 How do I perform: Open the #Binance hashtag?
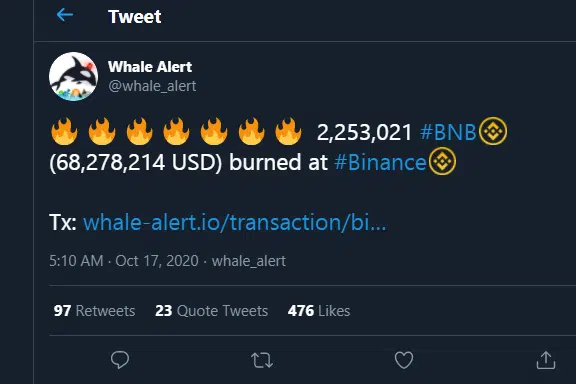click(x=380, y=162)
